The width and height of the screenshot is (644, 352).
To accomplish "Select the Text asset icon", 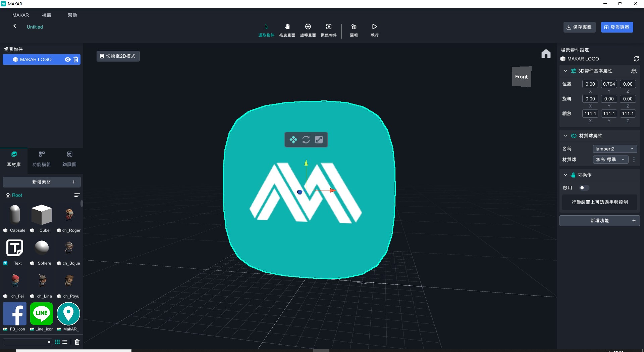I will (x=15, y=248).
